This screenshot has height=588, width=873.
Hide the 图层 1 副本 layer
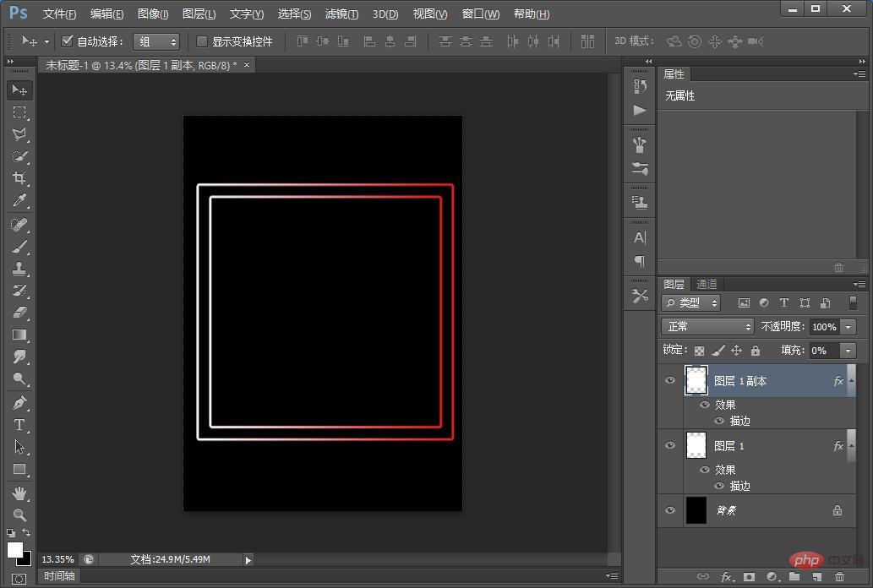click(x=670, y=380)
